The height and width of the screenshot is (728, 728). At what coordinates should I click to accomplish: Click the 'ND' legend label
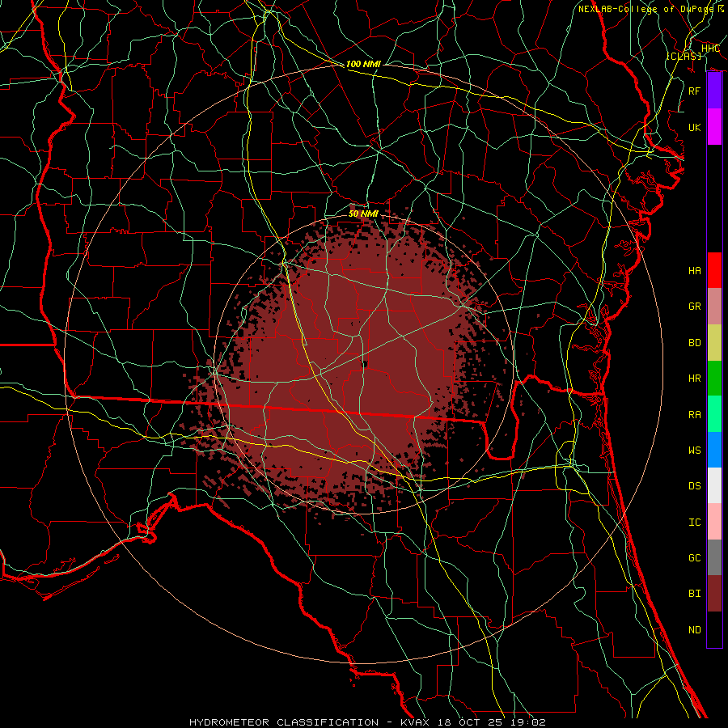(x=694, y=630)
